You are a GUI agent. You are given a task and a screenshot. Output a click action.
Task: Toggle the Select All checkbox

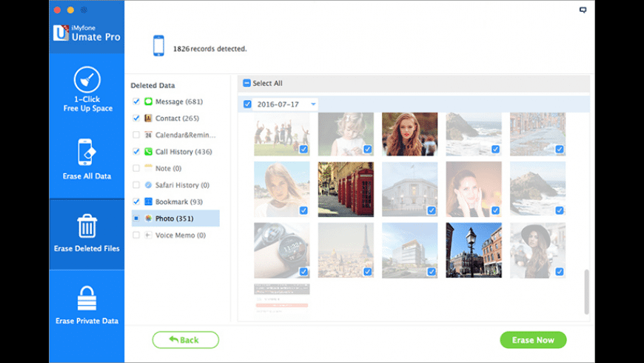[x=247, y=84]
